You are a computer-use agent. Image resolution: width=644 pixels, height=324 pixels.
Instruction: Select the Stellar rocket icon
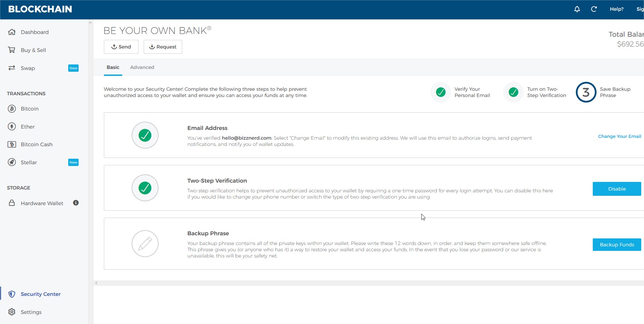[12, 162]
